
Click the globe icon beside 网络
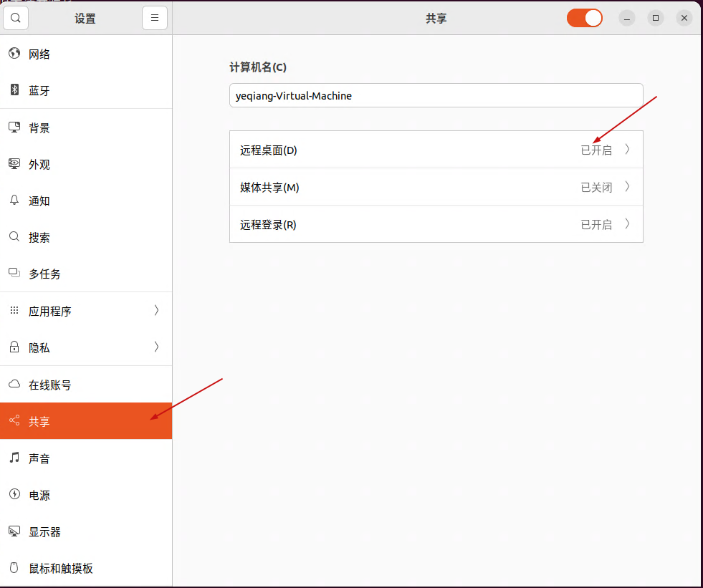pyautogui.click(x=14, y=53)
